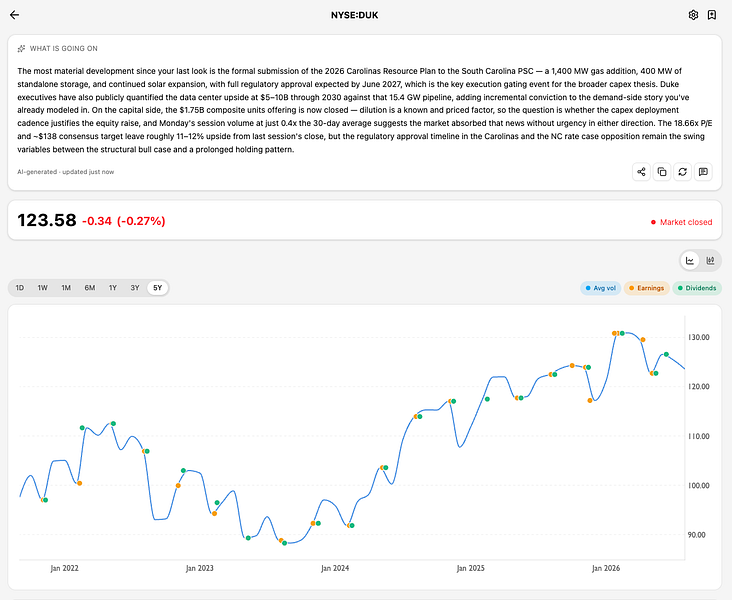Screen dimensions: 732x600
Task: Click the 123.58 price value
Action: click(x=47, y=220)
